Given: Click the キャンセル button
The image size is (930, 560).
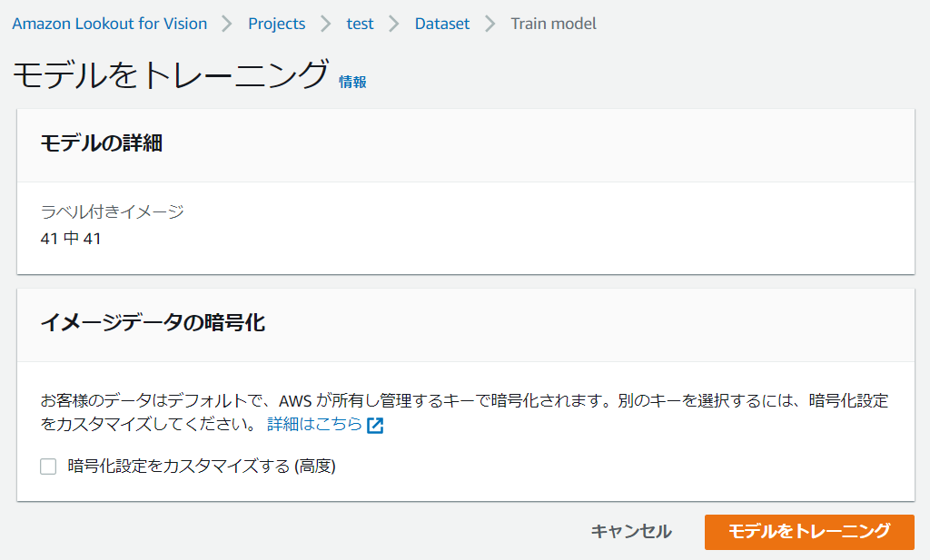Looking at the screenshot, I should [x=631, y=532].
